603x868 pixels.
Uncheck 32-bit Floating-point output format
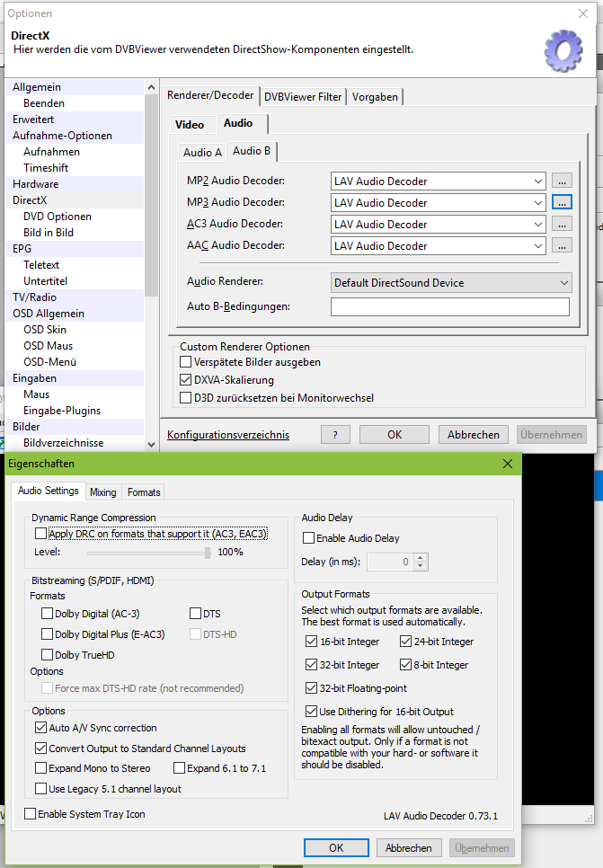pyautogui.click(x=311, y=688)
